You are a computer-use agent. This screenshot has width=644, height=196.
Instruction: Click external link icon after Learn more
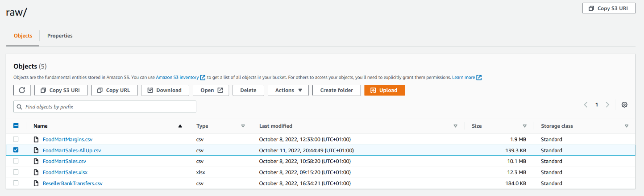pyautogui.click(x=479, y=77)
